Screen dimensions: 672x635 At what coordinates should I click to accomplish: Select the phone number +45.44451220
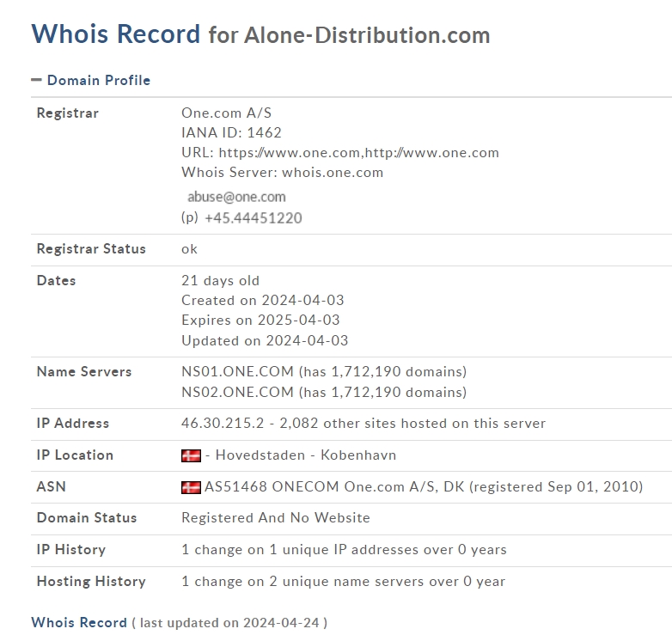coord(254,217)
